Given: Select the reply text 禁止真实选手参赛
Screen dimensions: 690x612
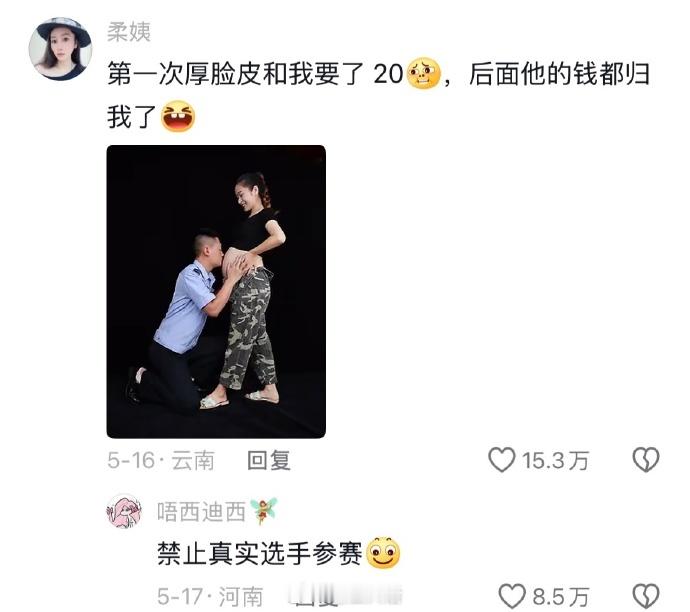Looking at the screenshot, I should point(260,553).
